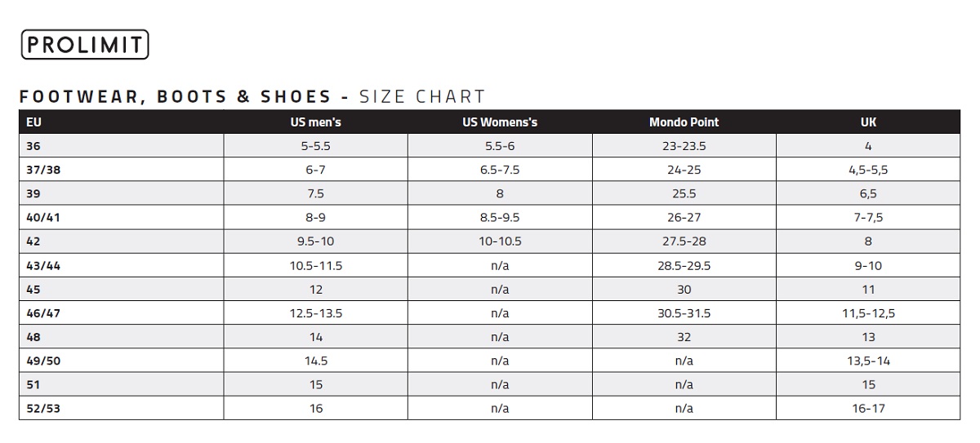The height and width of the screenshot is (443, 980).
Task: Select EU size 36 row label
Action: coord(33,147)
